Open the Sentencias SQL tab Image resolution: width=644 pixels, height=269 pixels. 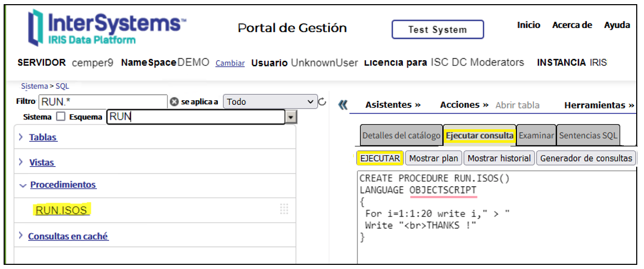pyautogui.click(x=588, y=136)
